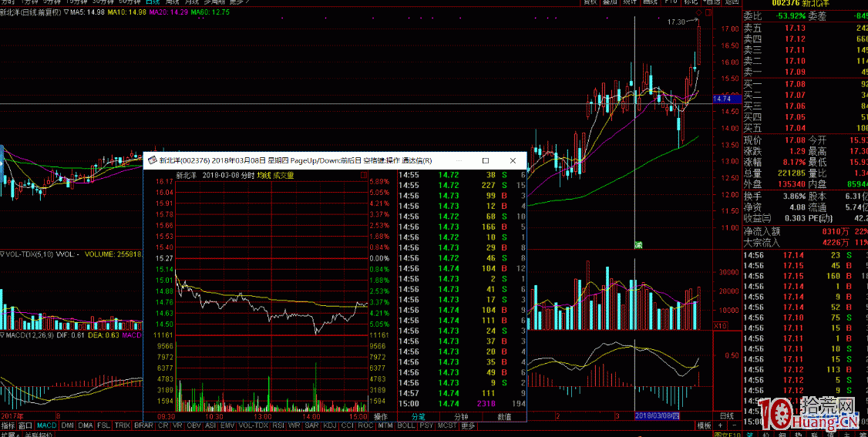
Task: Select the 14:55 14.72 227 trade row
Action: point(462,185)
